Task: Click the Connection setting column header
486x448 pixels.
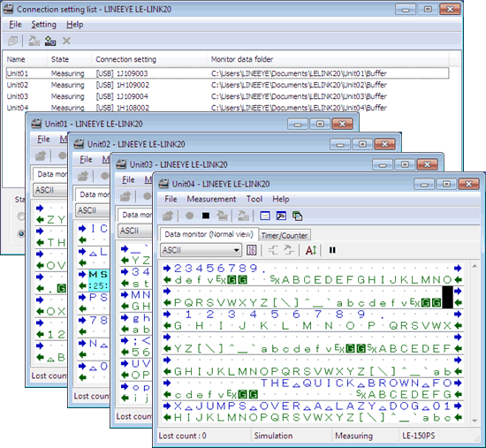Action: click(149, 59)
